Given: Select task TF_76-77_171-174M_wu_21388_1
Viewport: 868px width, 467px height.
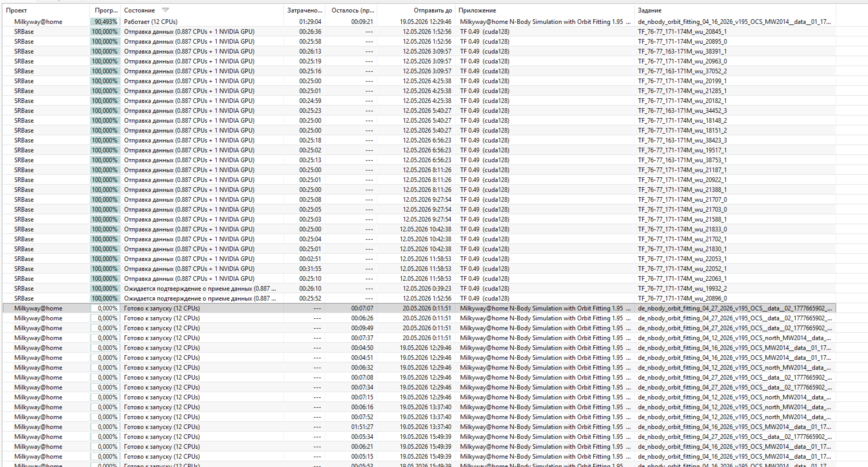Looking at the screenshot, I should pos(682,190).
